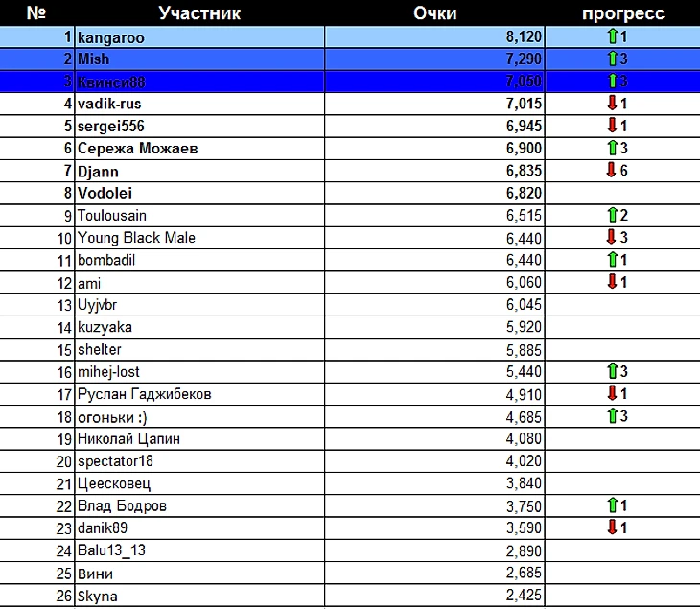Select the participant name Vodolei
The image size is (700, 609).
(x=105, y=193)
